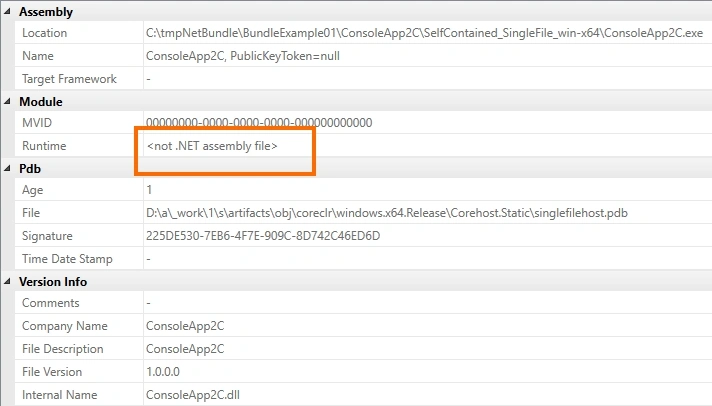Click the File Description value ConsoleApp2C

pyautogui.click(x=185, y=349)
